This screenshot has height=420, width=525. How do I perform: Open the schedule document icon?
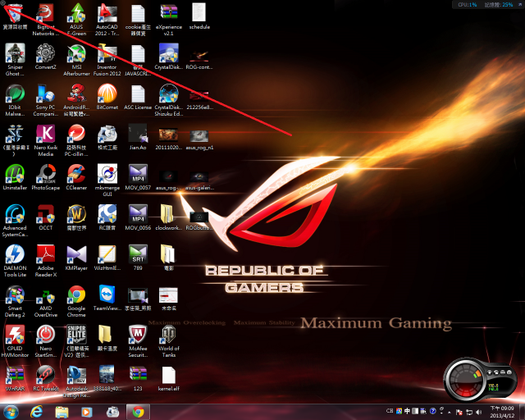coord(199,16)
